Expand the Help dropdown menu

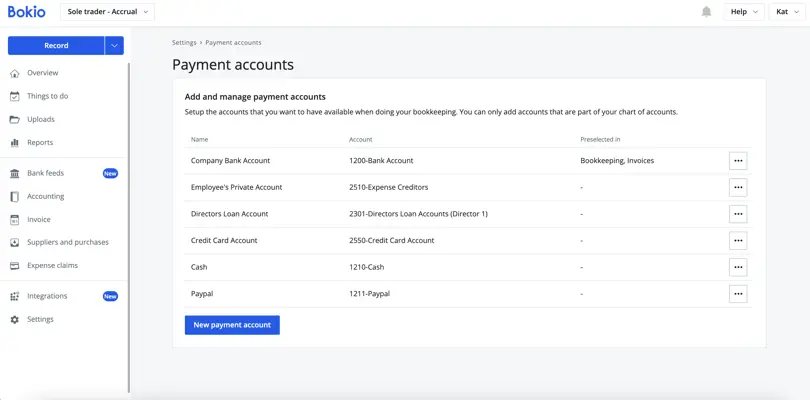coord(744,12)
